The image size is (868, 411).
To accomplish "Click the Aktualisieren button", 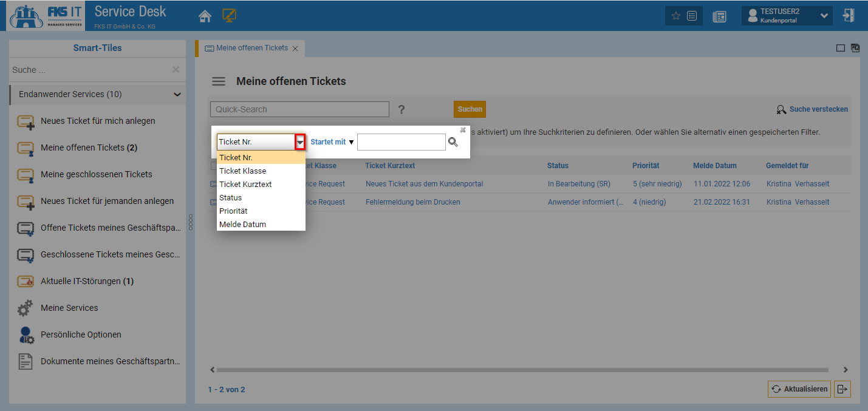I will click(x=799, y=389).
